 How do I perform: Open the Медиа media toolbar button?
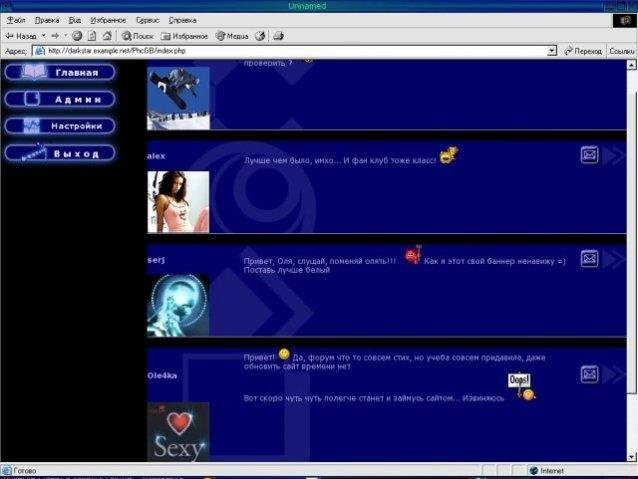pyautogui.click(x=232, y=36)
